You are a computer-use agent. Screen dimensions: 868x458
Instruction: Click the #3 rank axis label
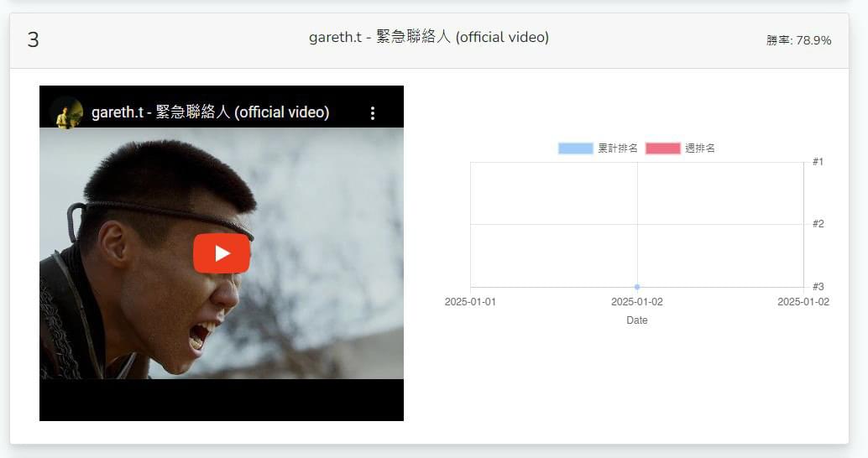coord(818,287)
